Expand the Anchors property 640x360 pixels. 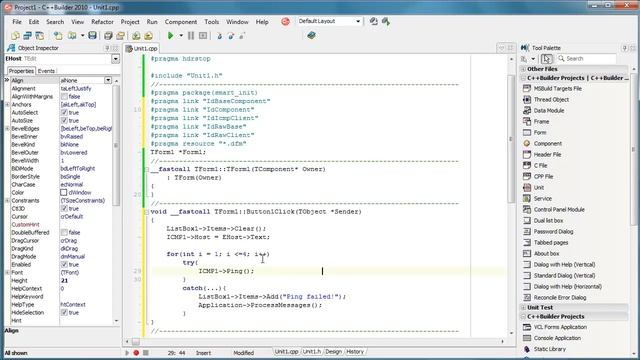point(7,105)
